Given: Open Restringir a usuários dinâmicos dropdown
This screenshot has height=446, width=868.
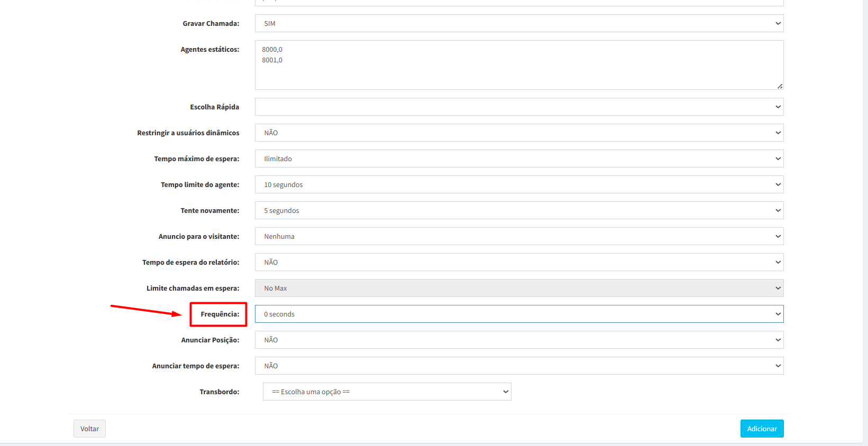Looking at the screenshot, I should [518, 133].
